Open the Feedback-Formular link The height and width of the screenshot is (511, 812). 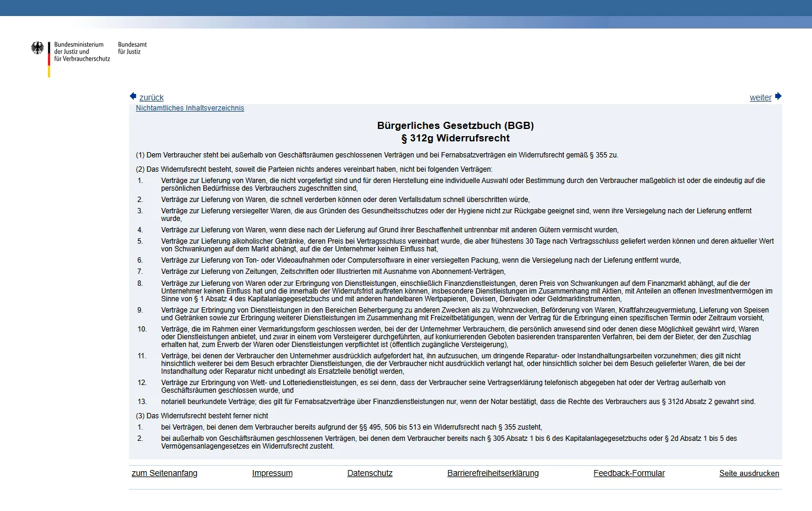click(629, 474)
